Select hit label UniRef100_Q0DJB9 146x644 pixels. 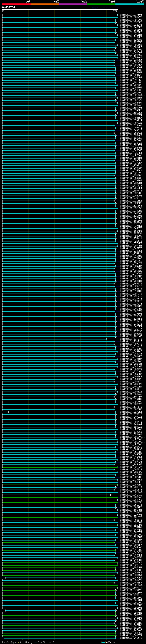tap(131, 77)
